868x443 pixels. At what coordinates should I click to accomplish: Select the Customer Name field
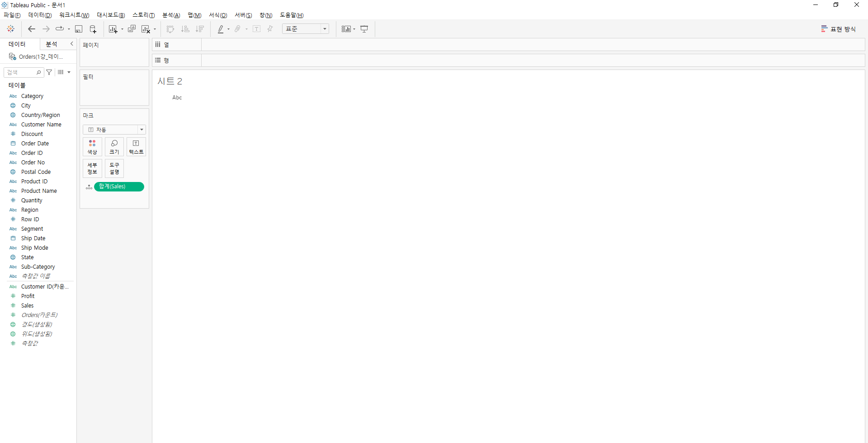click(x=41, y=125)
